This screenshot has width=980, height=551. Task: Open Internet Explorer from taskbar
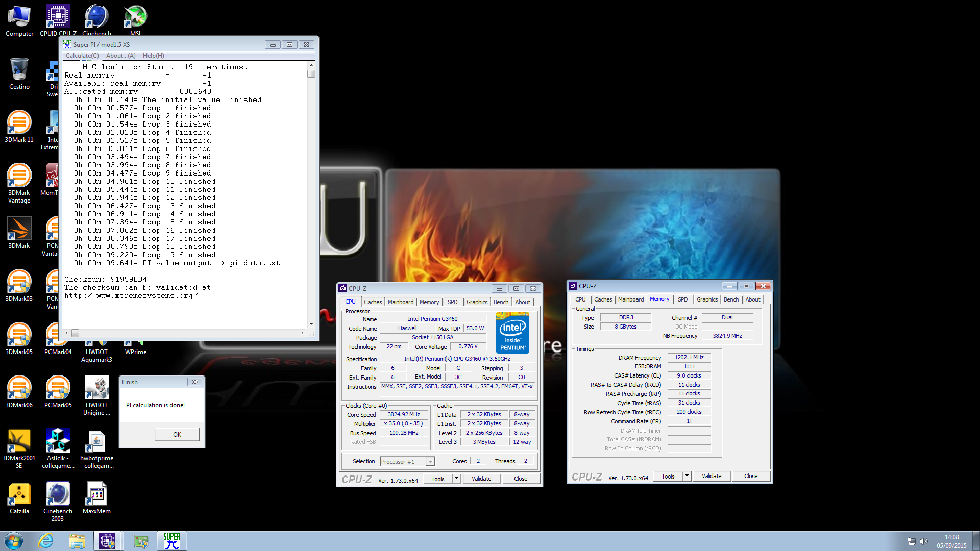pos(46,541)
